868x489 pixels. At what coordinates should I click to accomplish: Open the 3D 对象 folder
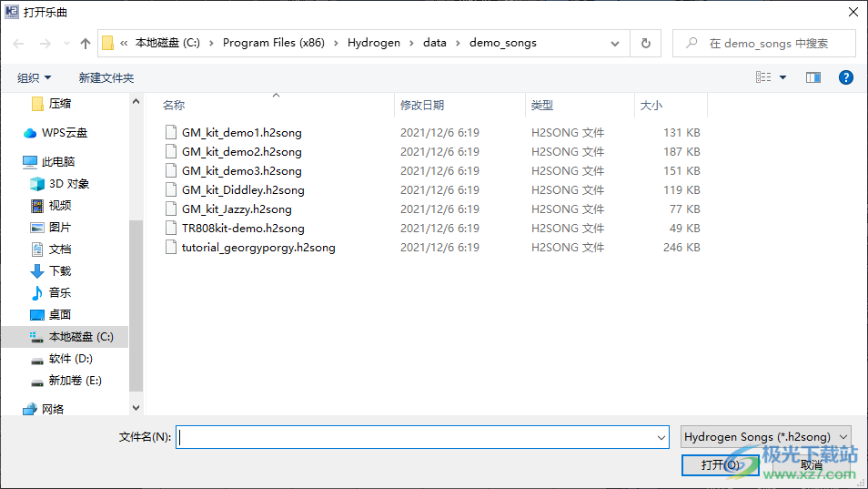(68, 183)
